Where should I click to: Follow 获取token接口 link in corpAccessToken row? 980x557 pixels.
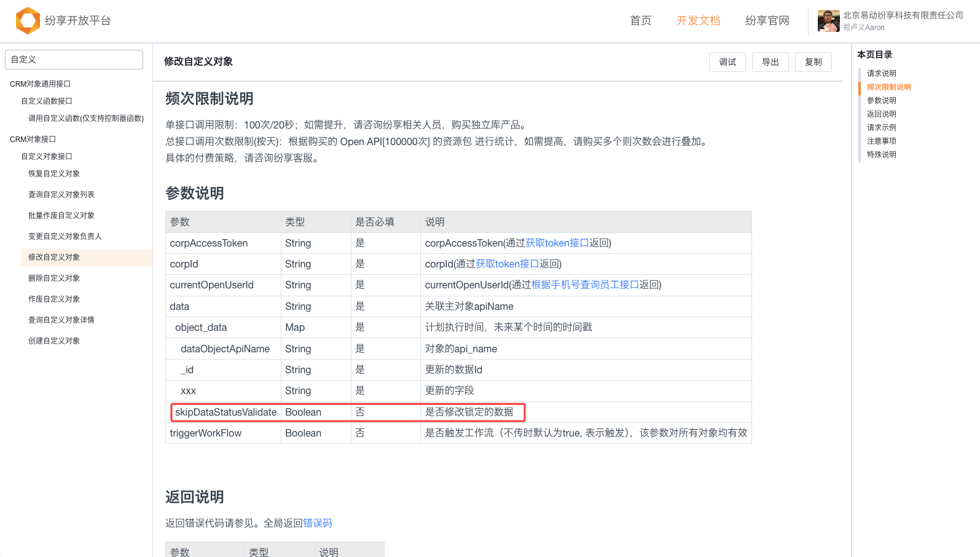(557, 243)
